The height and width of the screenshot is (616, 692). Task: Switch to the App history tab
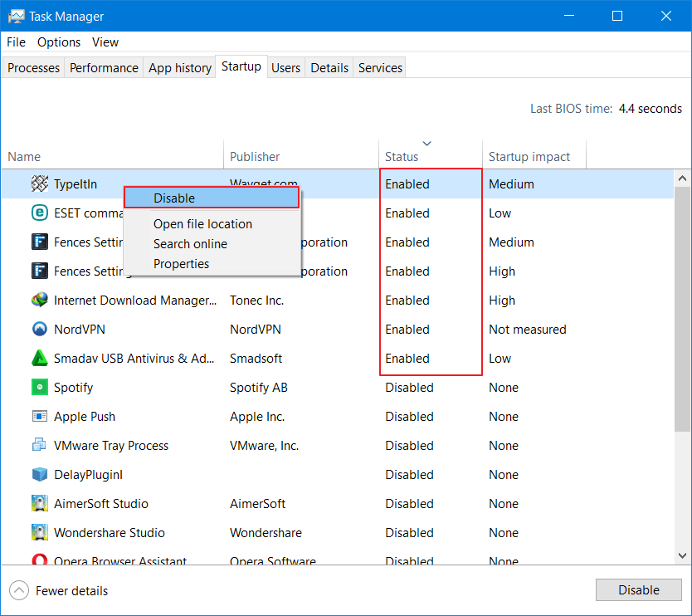[x=179, y=67]
